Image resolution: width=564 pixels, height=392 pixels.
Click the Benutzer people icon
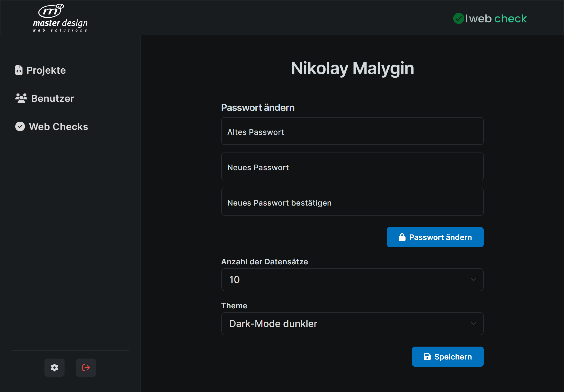point(21,98)
